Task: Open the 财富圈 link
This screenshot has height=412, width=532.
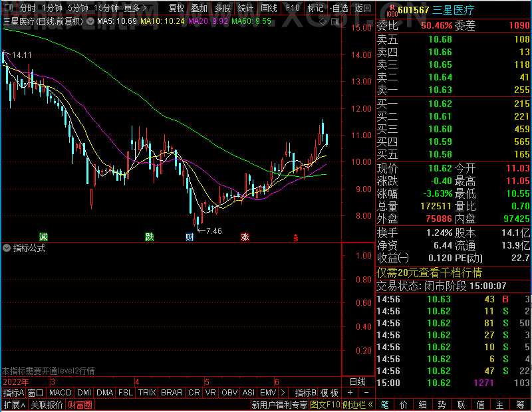Action: point(80,405)
